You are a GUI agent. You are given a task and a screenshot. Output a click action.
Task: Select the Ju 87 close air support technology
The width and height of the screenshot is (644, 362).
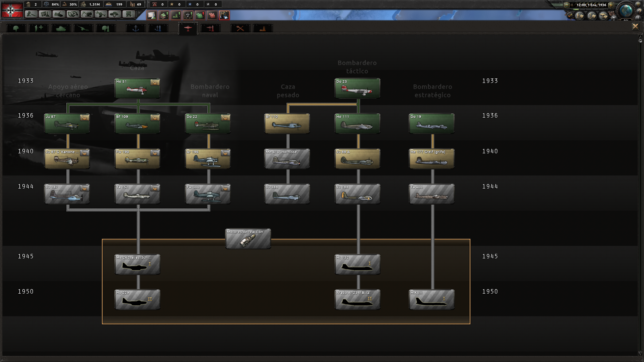67,124
